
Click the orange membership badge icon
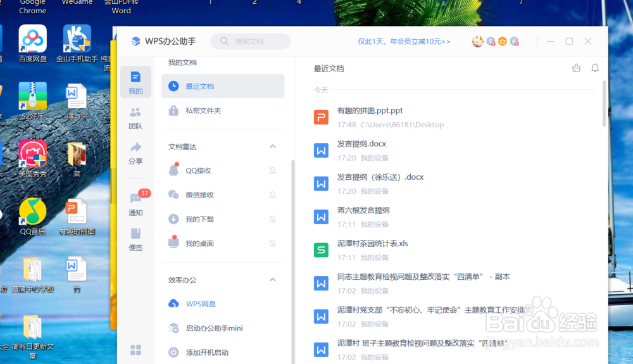click(503, 41)
